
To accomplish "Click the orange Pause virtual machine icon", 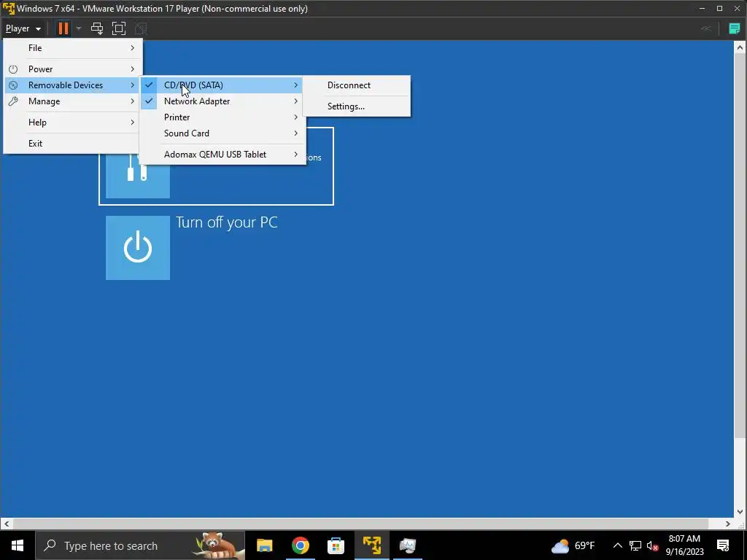I will click(x=63, y=28).
